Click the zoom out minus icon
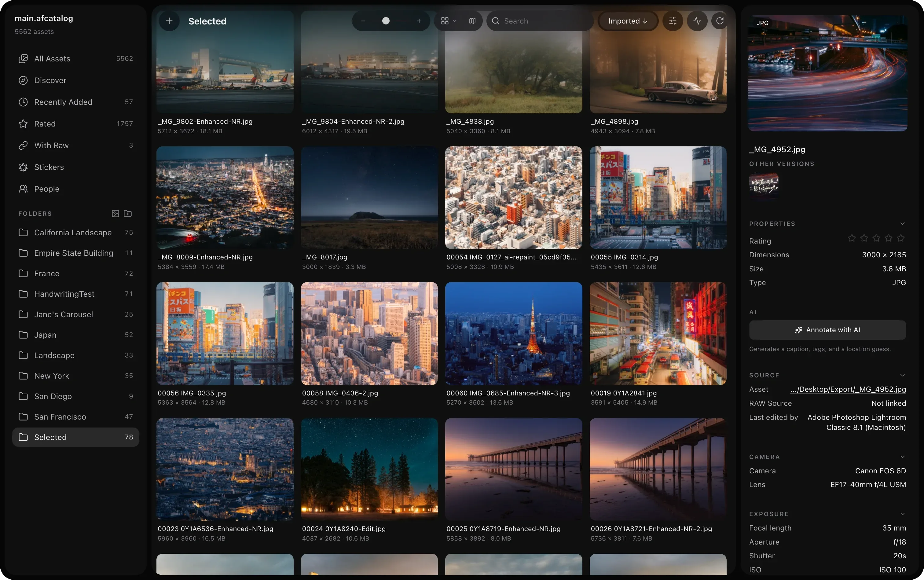The height and width of the screenshot is (580, 924). (363, 21)
